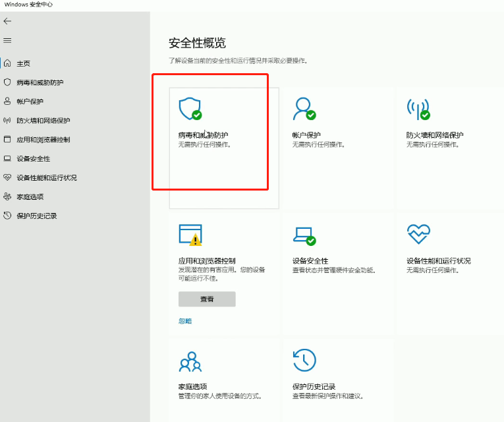Open the device health heart tile icon

(x=418, y=234)
